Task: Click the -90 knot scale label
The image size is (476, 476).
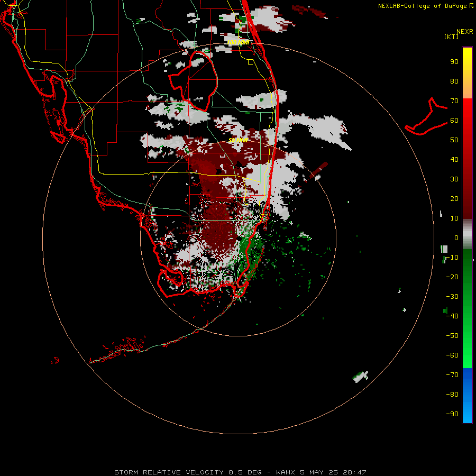Action: 452,414
